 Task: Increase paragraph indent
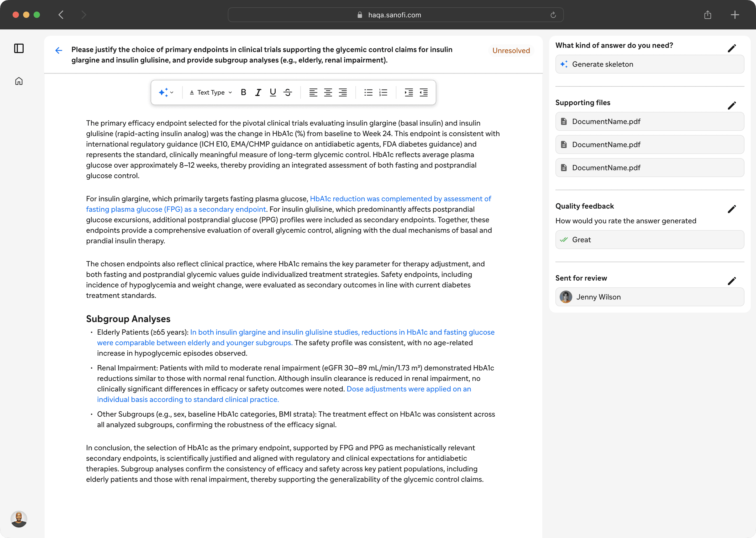point(409,92)
